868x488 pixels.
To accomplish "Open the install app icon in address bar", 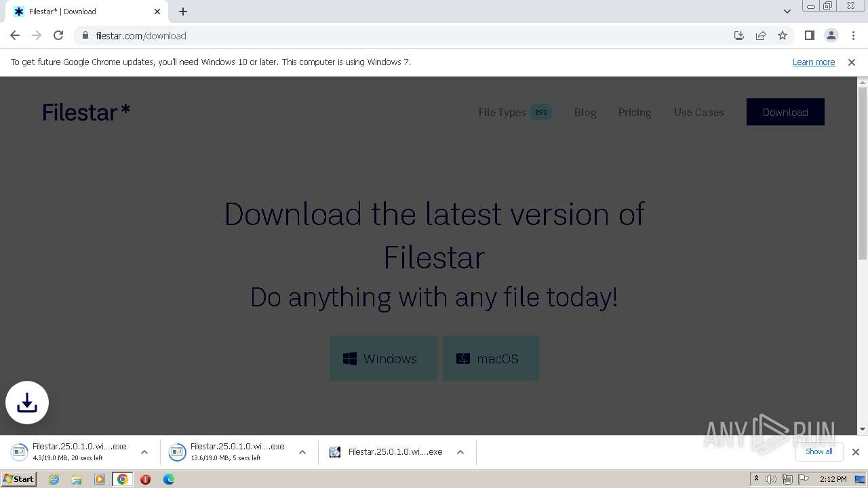I will [739, 35].
